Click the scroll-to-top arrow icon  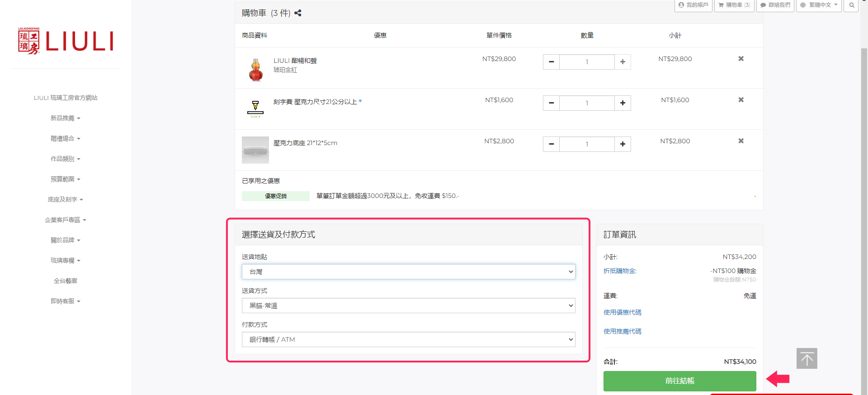pyautogui.click(x=807, y=359)
